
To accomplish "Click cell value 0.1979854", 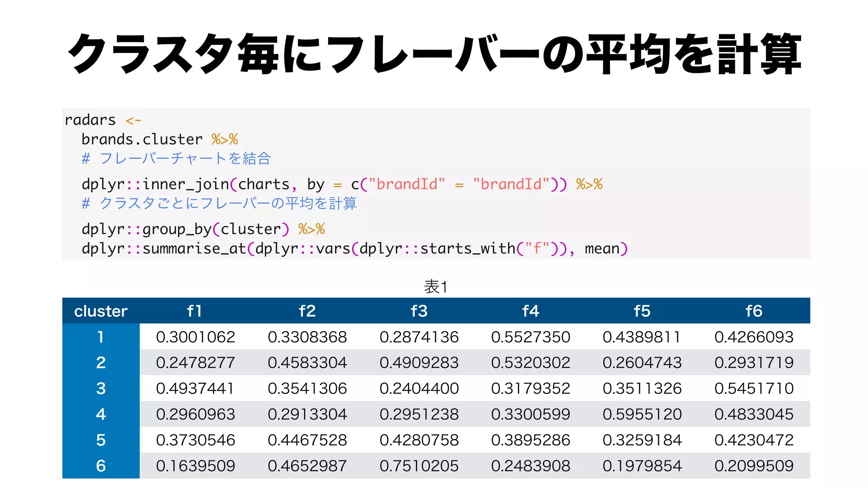I will (642, 466).
